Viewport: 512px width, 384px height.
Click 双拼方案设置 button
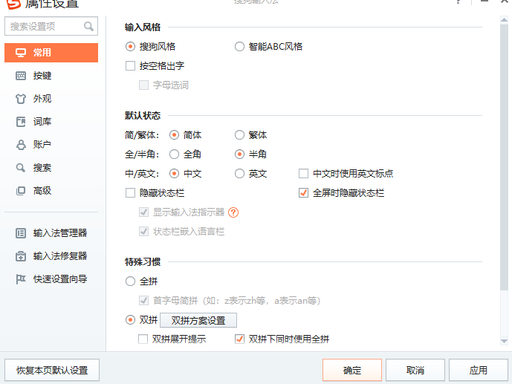click(198, 320)
